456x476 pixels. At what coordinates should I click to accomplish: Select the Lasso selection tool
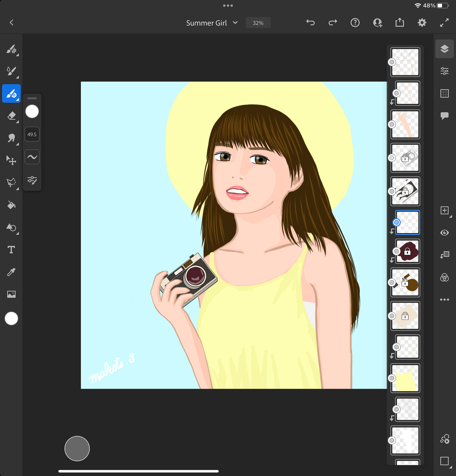[x=11, y=183]
